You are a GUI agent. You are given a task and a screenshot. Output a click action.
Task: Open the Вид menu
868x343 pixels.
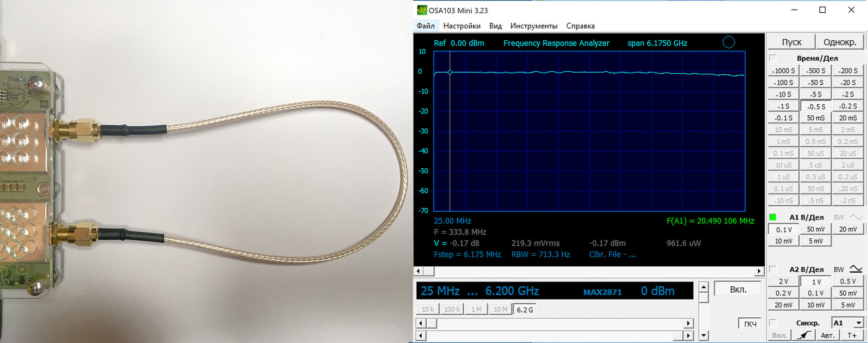pyautogui.click(x=495, y=26)
